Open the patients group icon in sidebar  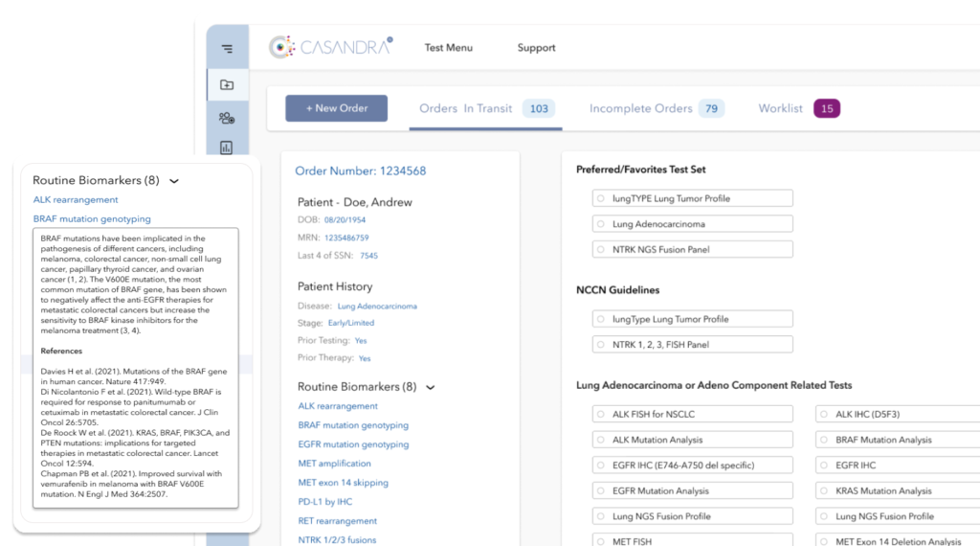click(x=227, y=118)
